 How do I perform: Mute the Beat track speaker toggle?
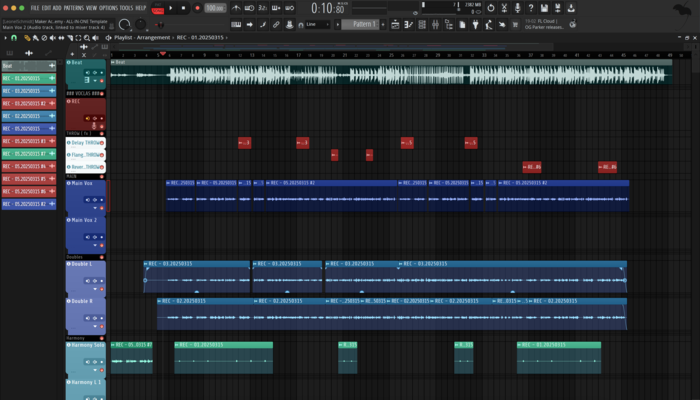[x=88, y=72]
